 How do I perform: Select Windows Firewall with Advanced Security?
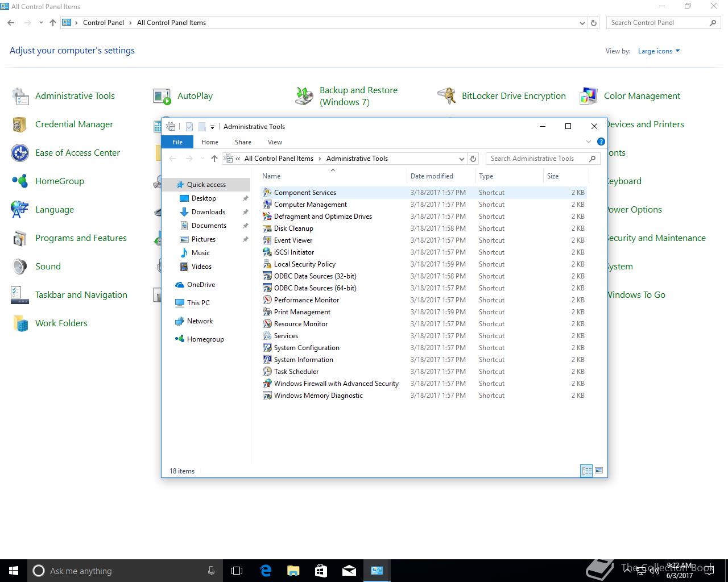pos(424,384)
